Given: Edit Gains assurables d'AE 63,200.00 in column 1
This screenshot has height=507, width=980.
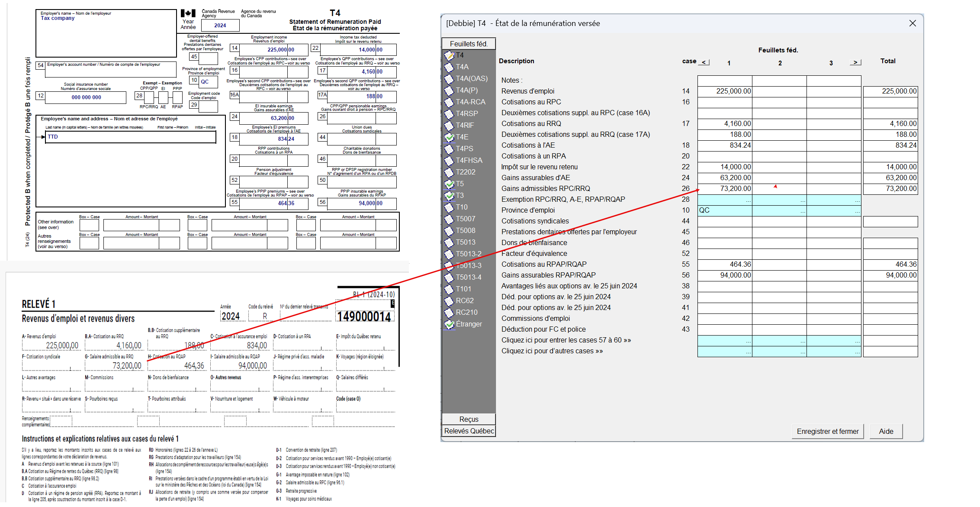Looking at the screenshot, I should [725, 178].
